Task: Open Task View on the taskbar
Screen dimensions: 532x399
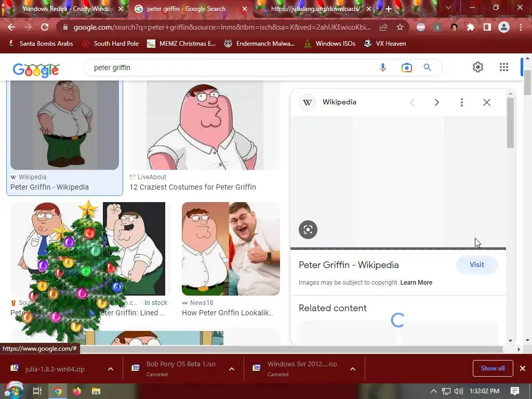Action: click(x=37, y=391)
